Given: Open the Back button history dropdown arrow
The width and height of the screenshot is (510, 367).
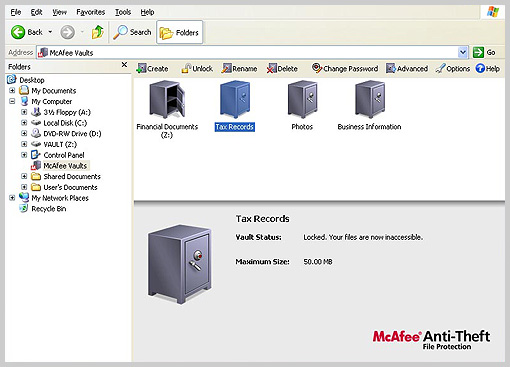Looking at the screenshot, I should click(50, 32).
